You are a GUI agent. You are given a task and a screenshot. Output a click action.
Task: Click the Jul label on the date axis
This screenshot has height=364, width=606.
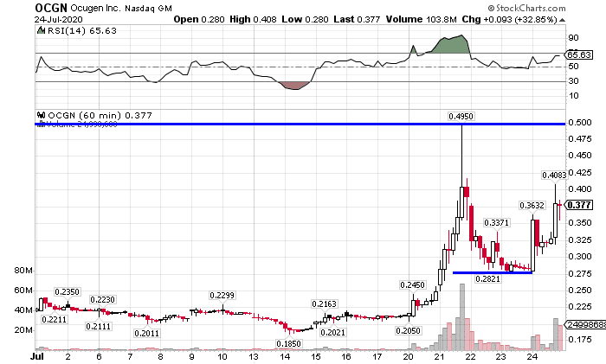pos(37,357)
